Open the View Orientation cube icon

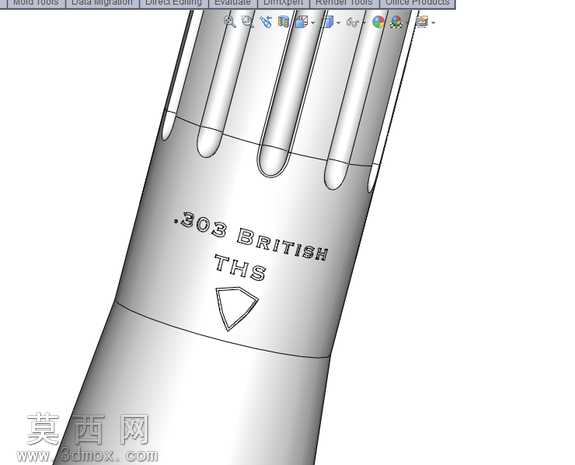tap(302, 22)
